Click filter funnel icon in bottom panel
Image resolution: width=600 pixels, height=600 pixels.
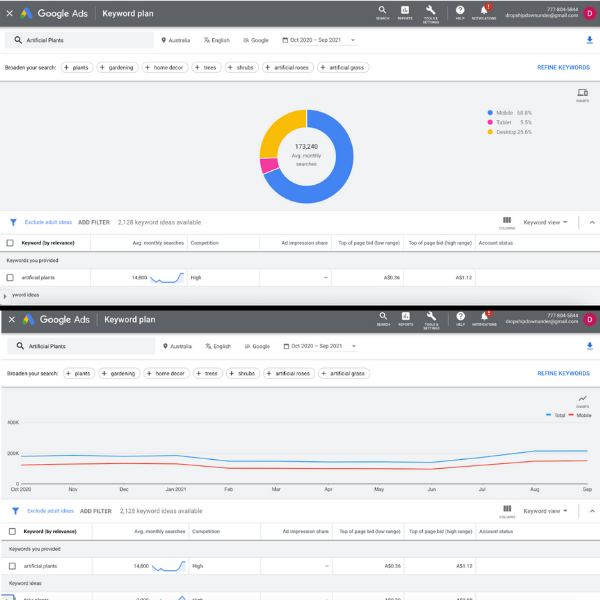15,511
